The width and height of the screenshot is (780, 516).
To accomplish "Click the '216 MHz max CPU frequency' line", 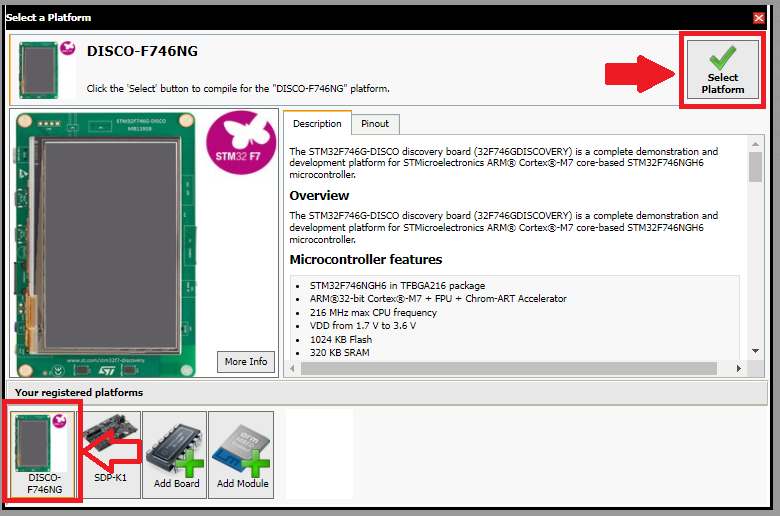I will click(x=373, y=312).
